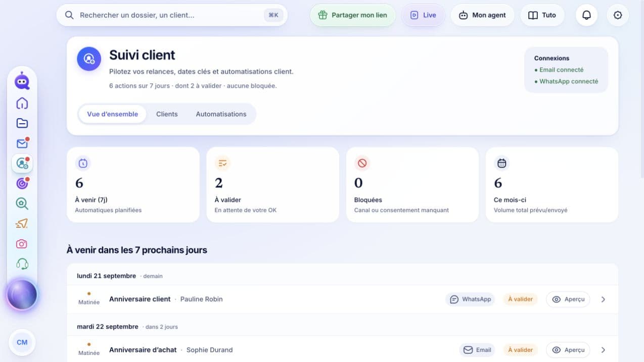
Task: Click the gift icon in Partager mon lien
Action: click(323, 15)
